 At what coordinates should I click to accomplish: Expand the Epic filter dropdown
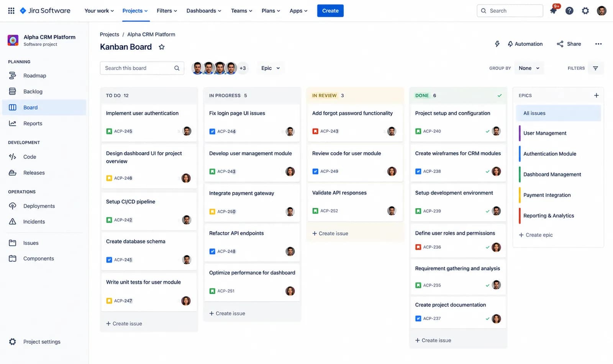point(270,68)
